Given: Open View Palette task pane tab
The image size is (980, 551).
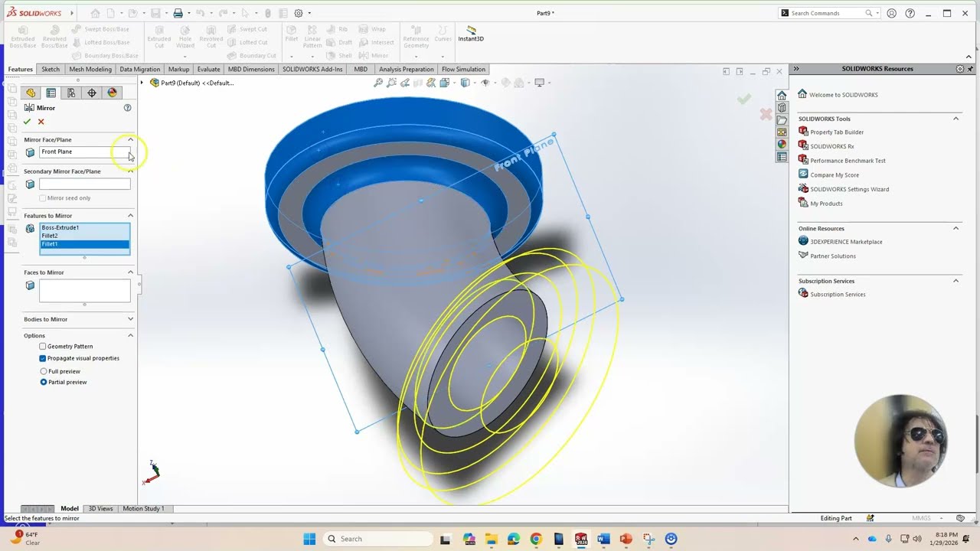Looking at the screenshot, I should click(x=782, y=132).
